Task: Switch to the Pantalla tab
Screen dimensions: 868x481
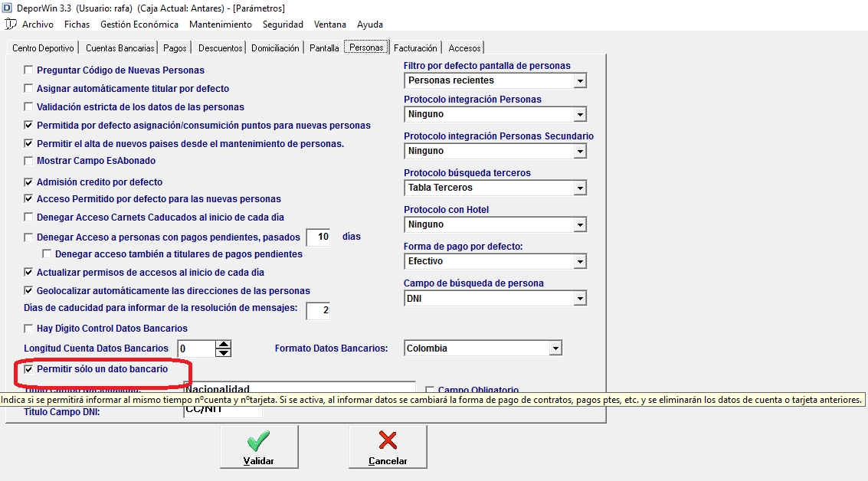Action: pyautogui.click(x=324, y=48)
